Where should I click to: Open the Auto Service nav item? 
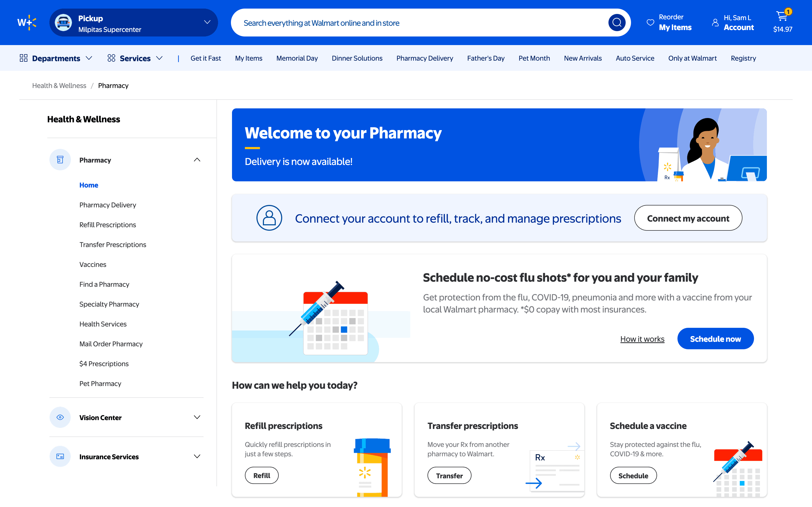point(635,58)
